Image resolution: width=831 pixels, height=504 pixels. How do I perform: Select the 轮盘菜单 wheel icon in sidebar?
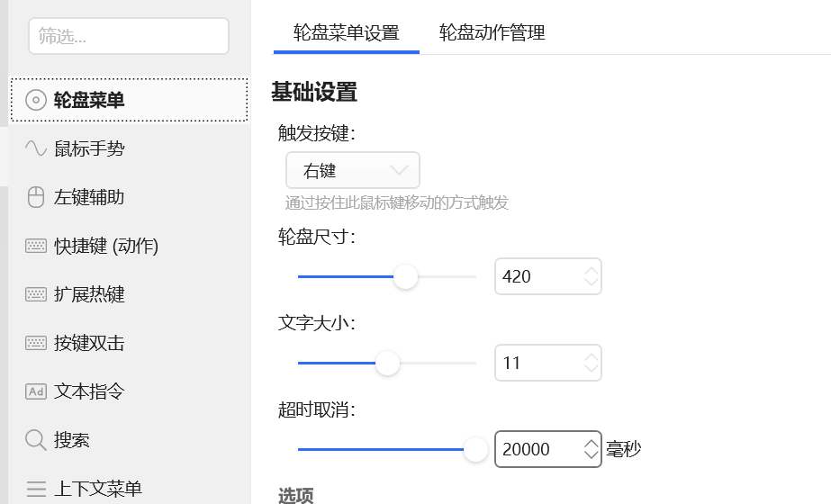(x=35, y=100)
